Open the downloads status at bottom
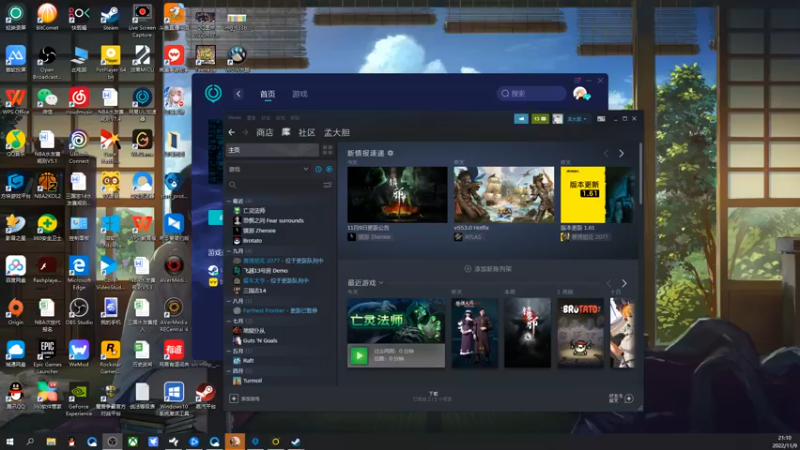800x450 pixels. click(433, 396)
